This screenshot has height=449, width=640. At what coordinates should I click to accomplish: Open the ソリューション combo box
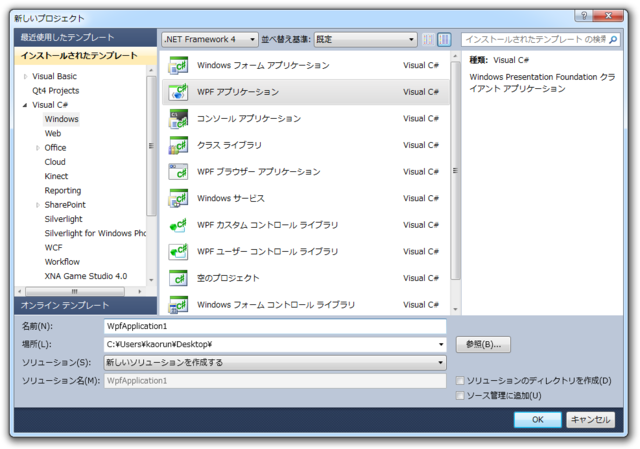275,362
